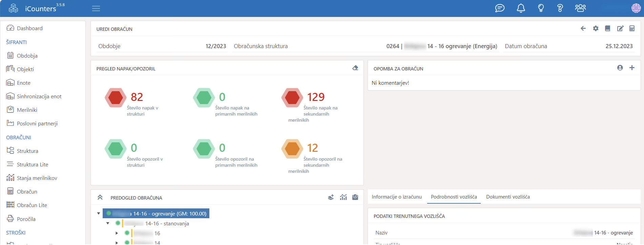Click the Obračunska struktura value 0264
The width and height of the screenshot is (644, 245).
click(441, 46)
